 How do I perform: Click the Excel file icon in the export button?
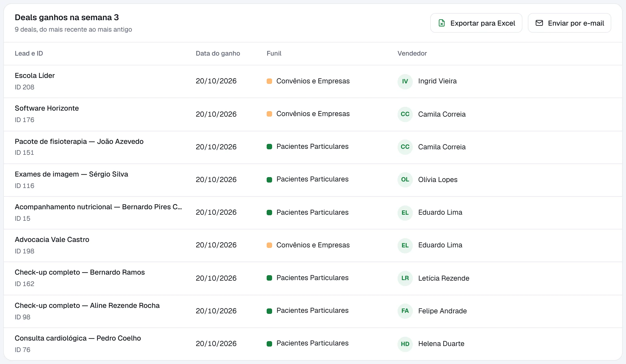tap(442, 23)
